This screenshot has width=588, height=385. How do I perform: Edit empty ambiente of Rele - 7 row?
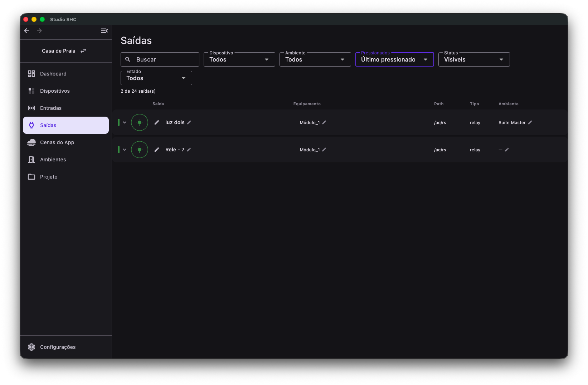(507, 150)
